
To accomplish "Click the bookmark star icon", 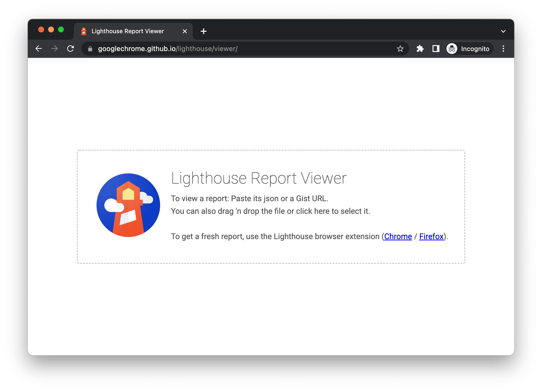I will (400, 48).
